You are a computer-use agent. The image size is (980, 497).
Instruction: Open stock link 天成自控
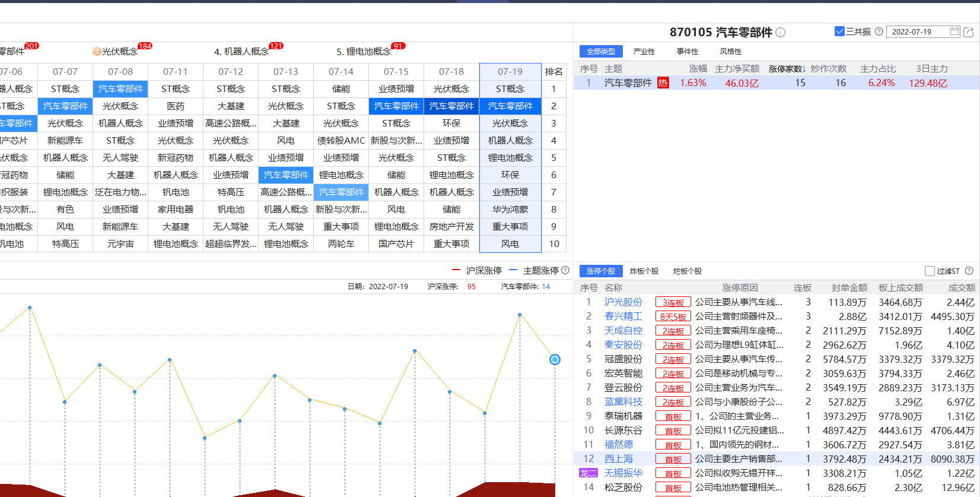coord(623,331)
